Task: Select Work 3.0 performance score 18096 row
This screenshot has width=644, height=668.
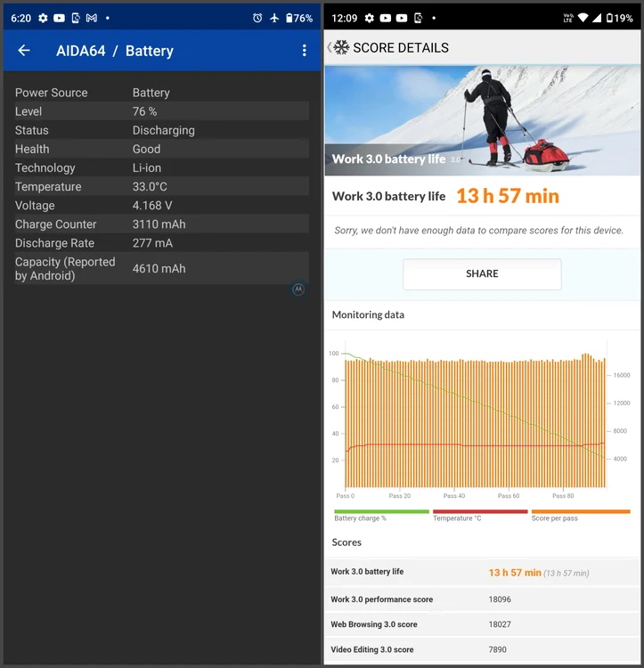Action: coord(482,599)
